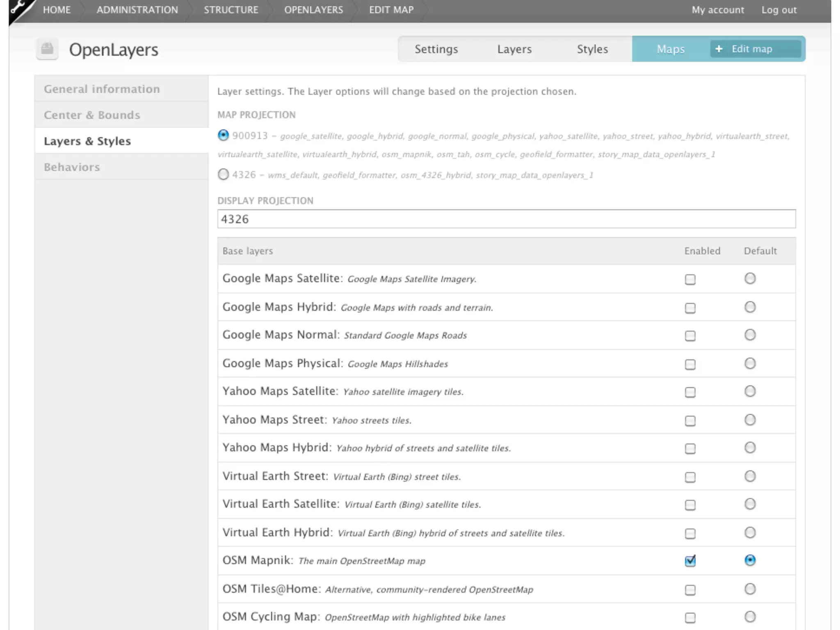Set Google Maps Hybrid as default layer
Screen dimensions: 840x630
tap(750, 307)
